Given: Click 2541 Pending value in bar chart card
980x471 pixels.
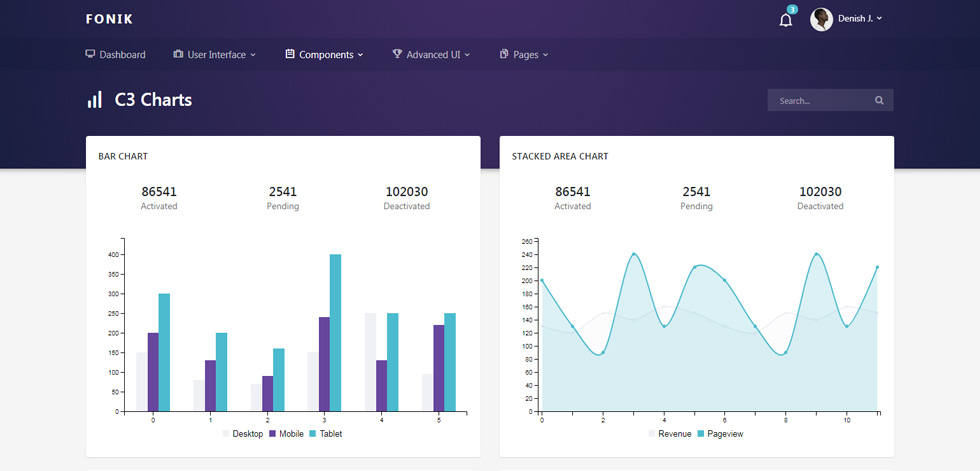Looking at the screenshot, I should [x=282, y=192].
